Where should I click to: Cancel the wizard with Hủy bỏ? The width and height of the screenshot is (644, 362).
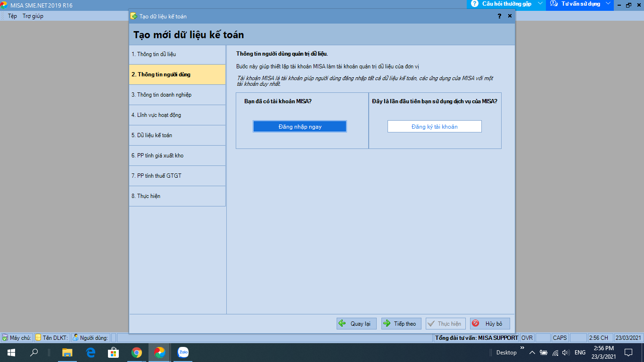pos(490,324)
